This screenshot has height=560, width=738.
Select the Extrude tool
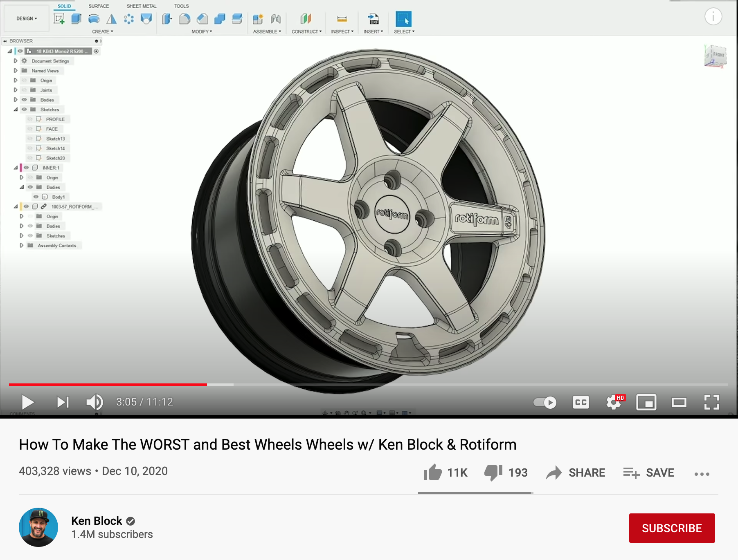coord(76,19)
